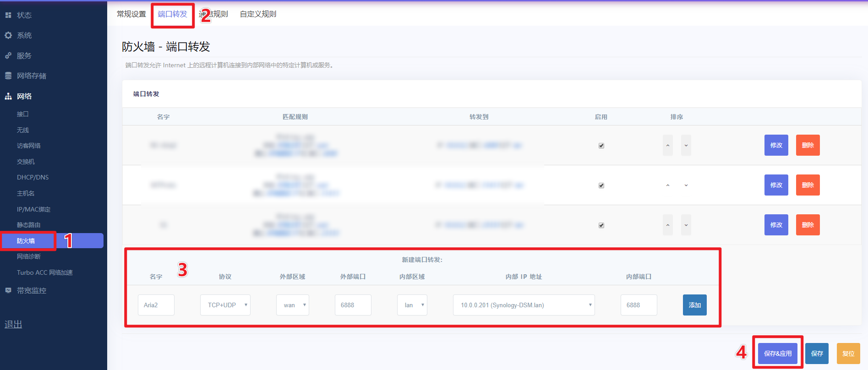Go to the IP/MAC绑定 page
Viewport: 868px width, 370px height.
click(x=34, y=209)
